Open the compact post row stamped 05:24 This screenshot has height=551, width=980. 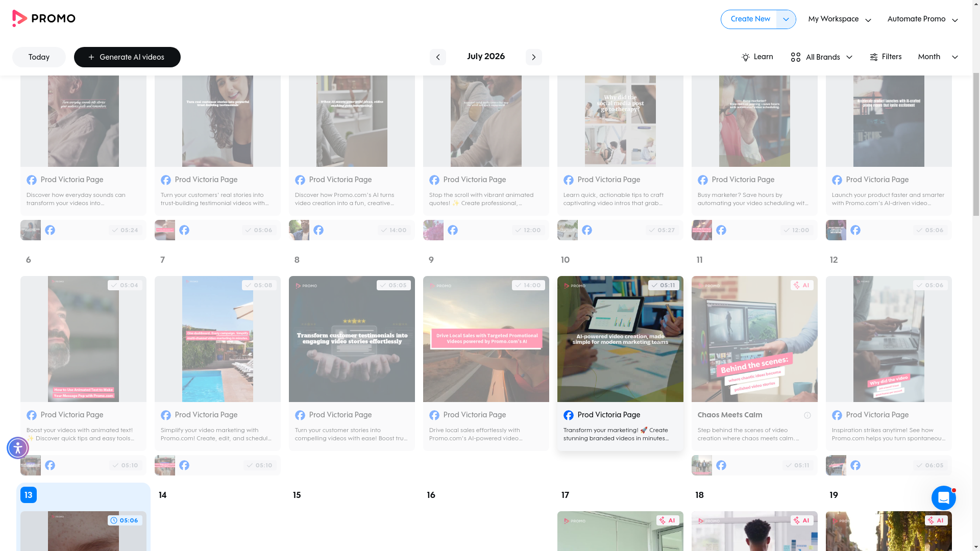pos(83,230)
